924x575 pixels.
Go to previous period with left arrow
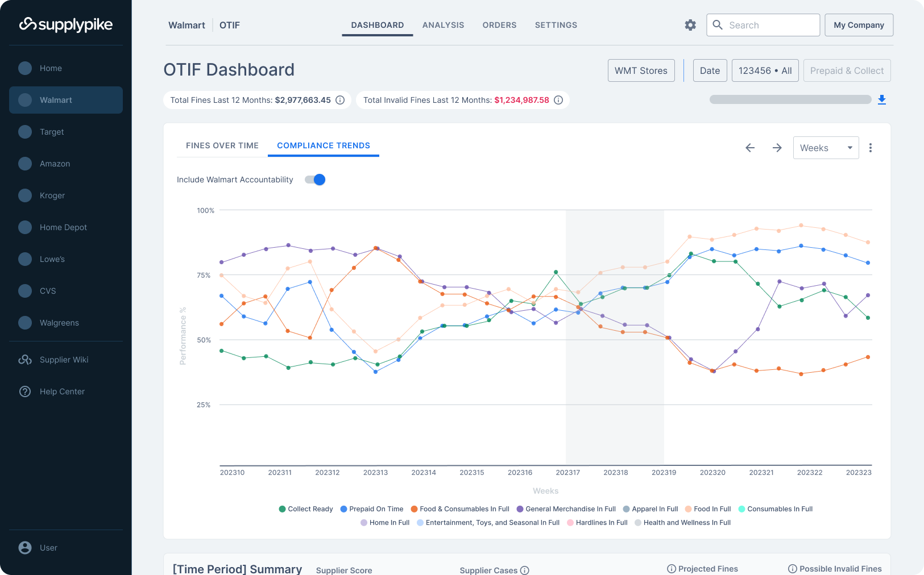click(x=750, y=148)
